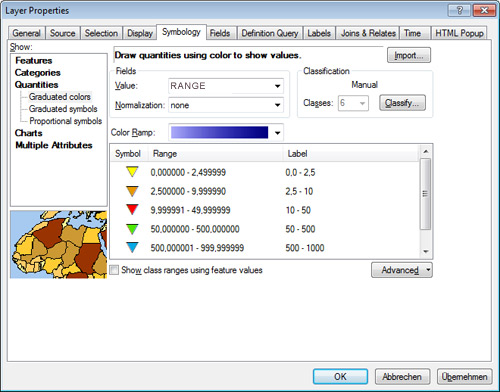Expand the Color Ramp dropdown
Image resolution: width=500 pixels, height=392 pixels.
point(277,133)
